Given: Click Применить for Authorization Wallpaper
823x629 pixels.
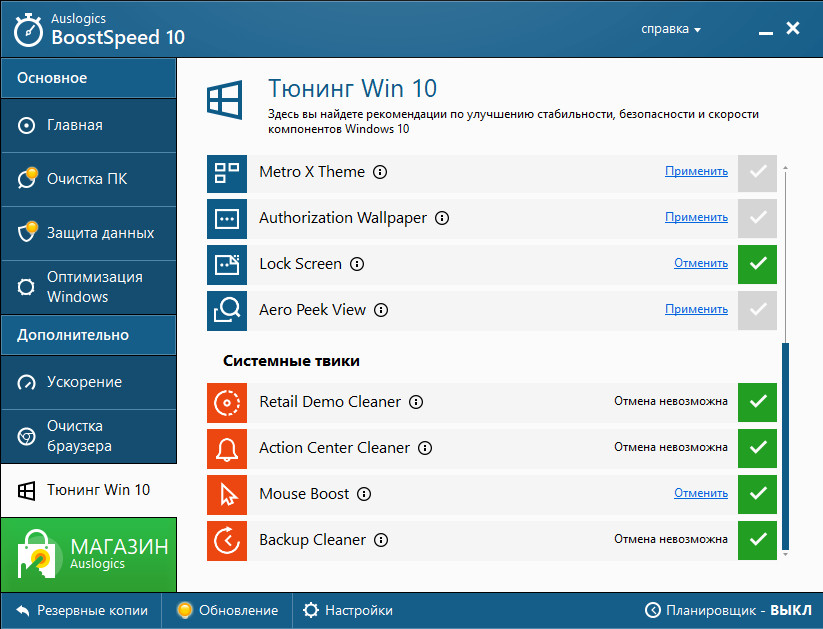Looking at the screenshot, I should [697, 217].
